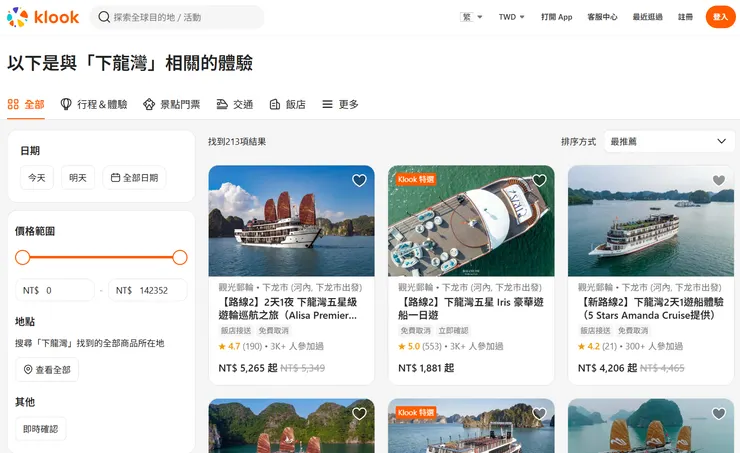The image size is (740, 453).
Task: Click the grid icon by 全部
Action: (x=13, y=104)
